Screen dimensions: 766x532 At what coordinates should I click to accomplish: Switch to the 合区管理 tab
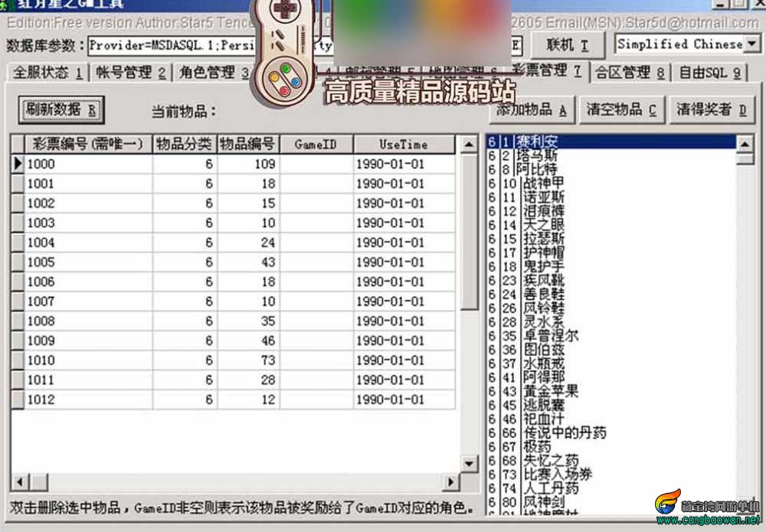coord(630,73)
